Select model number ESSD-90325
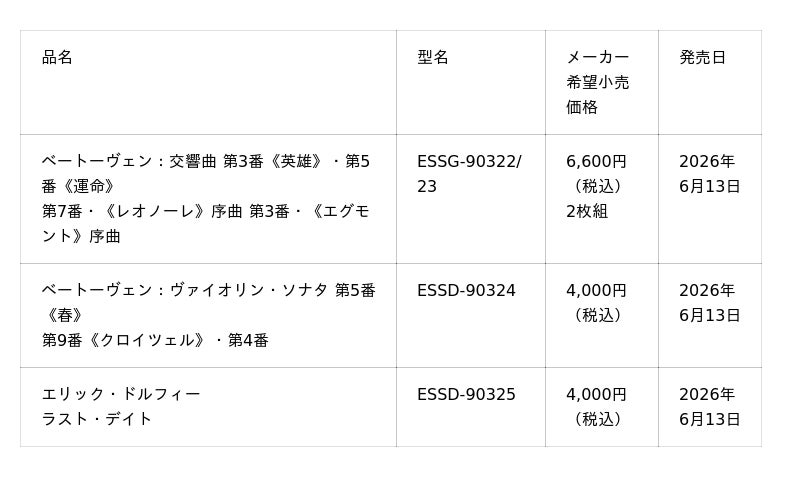 point(466,395)
